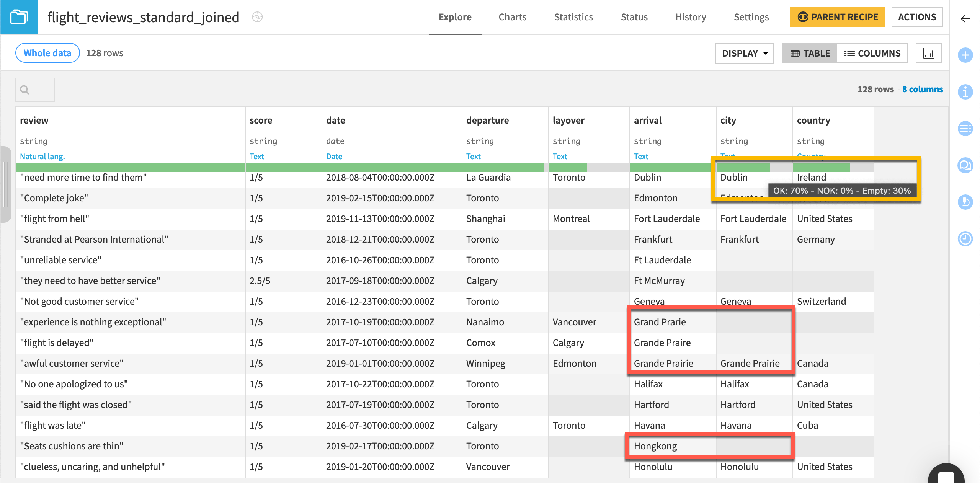Select the "Germany" country cell
This screenshot has width=980, height=483.
(833, 239)
